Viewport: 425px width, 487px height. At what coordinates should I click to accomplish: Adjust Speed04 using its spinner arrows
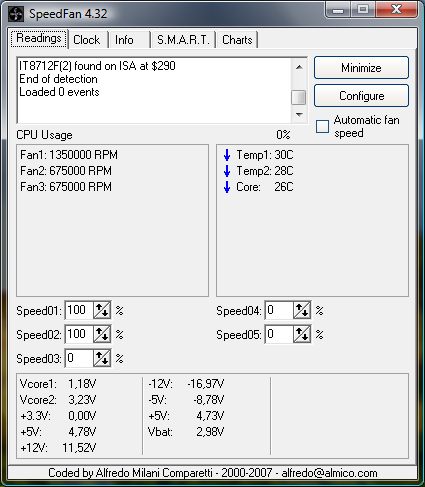[302, 311]
